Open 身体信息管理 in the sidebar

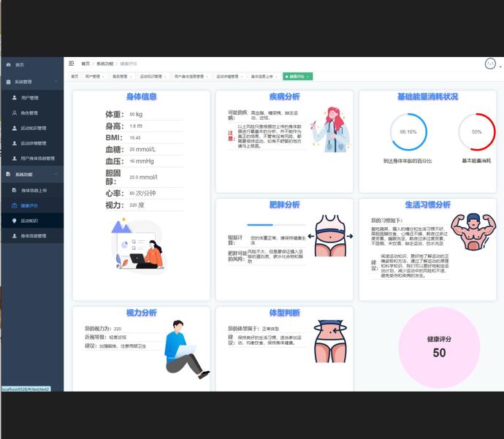32,236
